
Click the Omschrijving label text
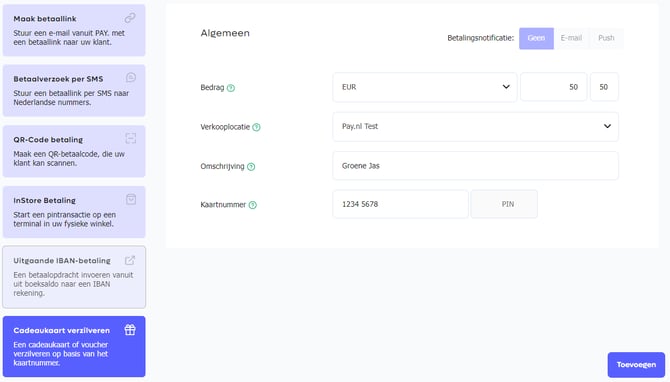(222, 166)
